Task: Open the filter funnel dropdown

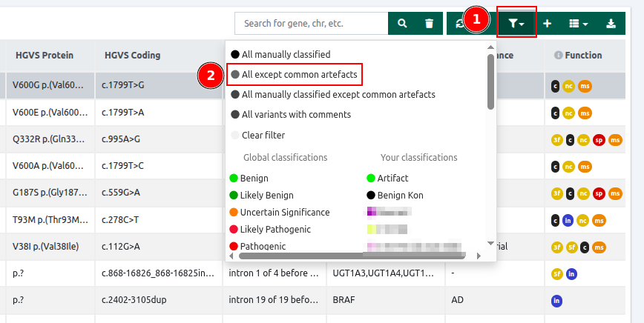Action: (x=516, y=24)
